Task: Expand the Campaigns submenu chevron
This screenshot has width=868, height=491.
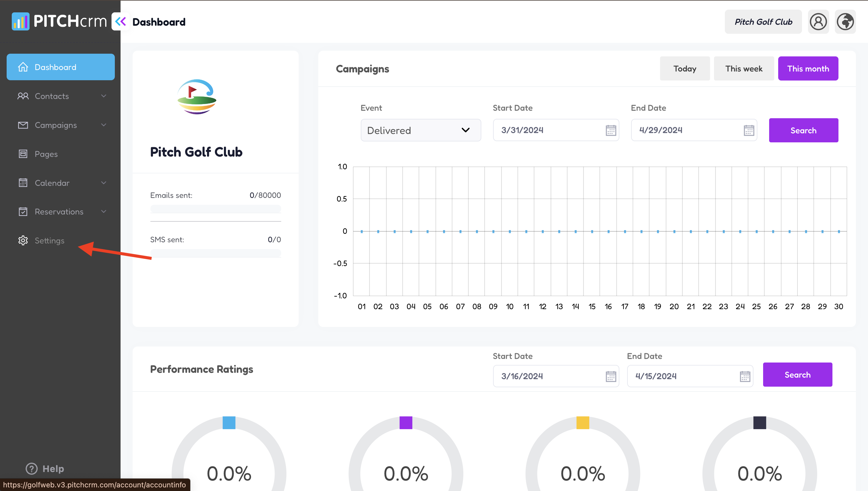Action: [x=104, y=125]
